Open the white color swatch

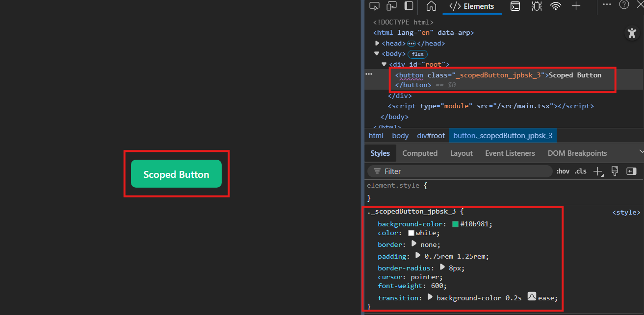[411, 233]
